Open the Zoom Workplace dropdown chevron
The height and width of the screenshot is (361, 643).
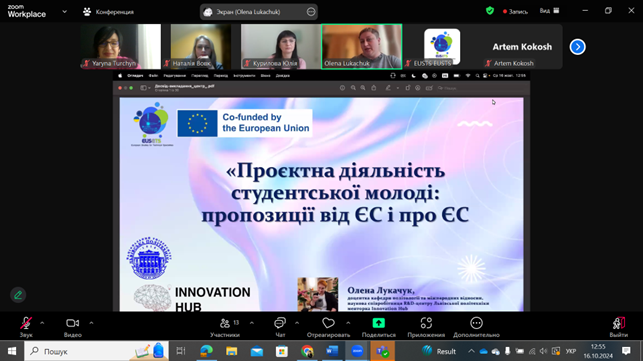64,12
